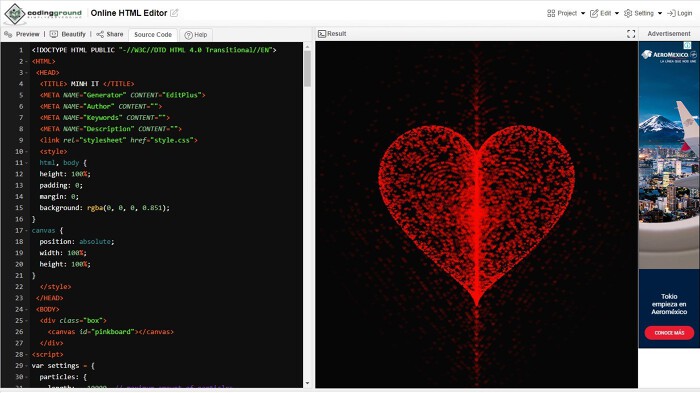Switch to the Source Code tab
This screenshot has height=393, width=700.
pyautogui.click(x=153, y=34)
